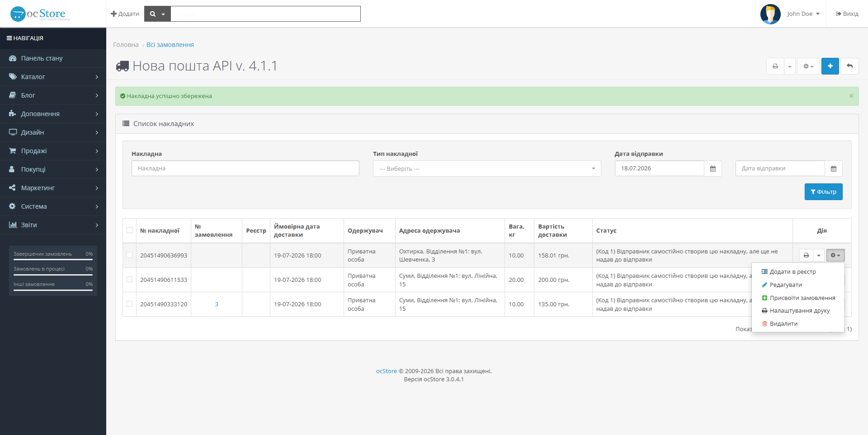Open the search scope dropdown
The image size is (868, 435).
pyautogui.click(x=157, y=14)
